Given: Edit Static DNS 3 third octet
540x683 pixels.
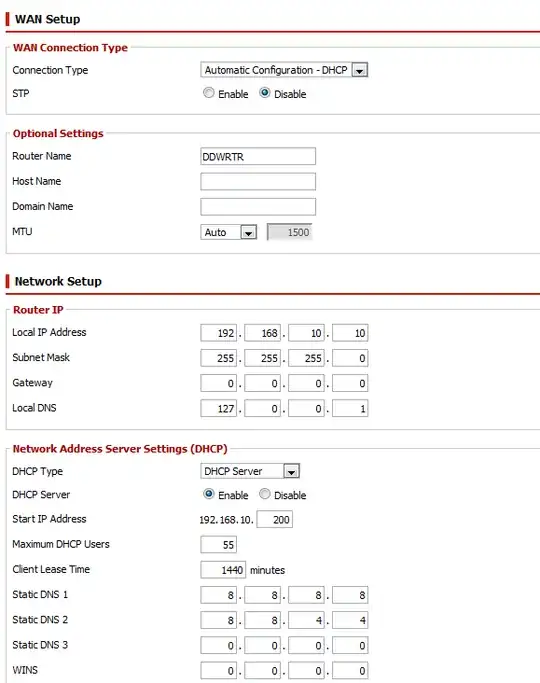Looking at the screenshot, I should click(306, 646).
